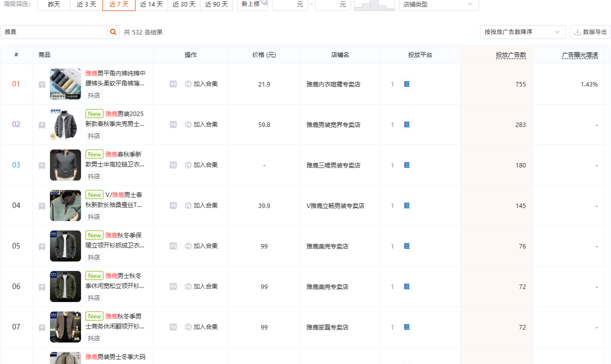Open thumbnail of 雅鹿男装2025 jacket product

pos(65,124)
